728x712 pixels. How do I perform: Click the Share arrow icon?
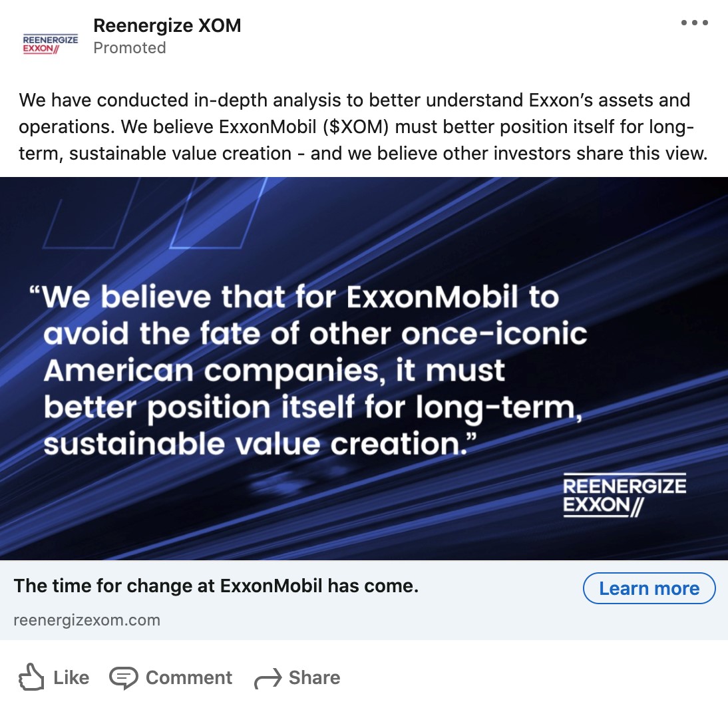pos(268,679)
